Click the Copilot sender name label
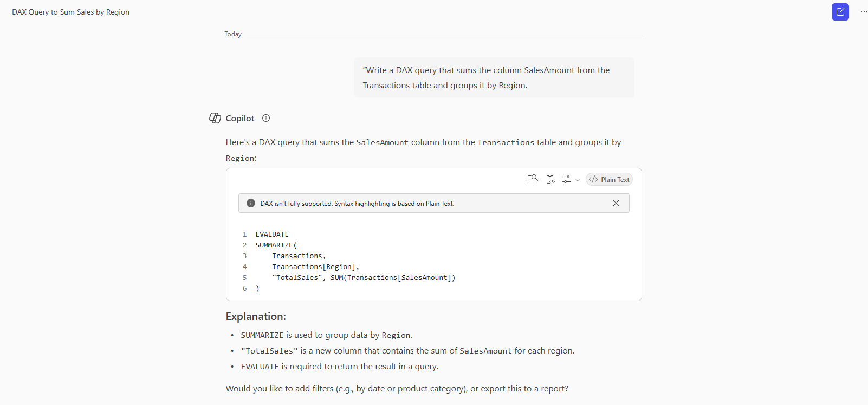 (239, 118)
